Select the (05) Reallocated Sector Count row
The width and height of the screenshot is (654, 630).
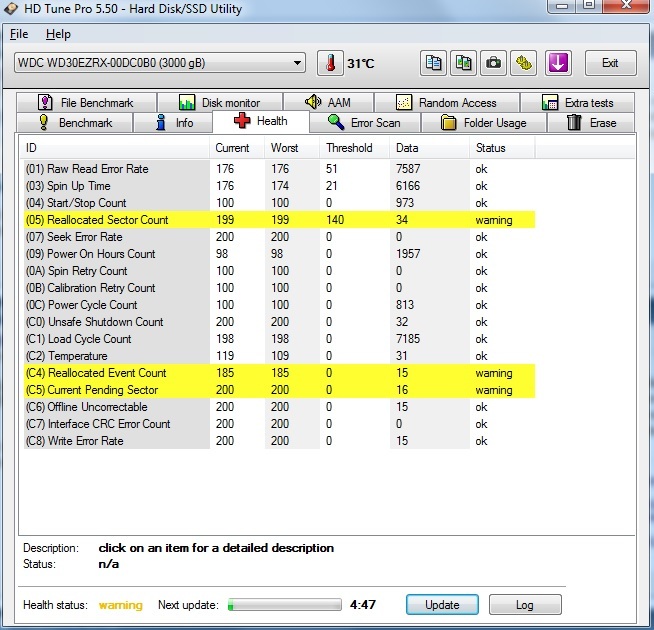pos(279,220)
